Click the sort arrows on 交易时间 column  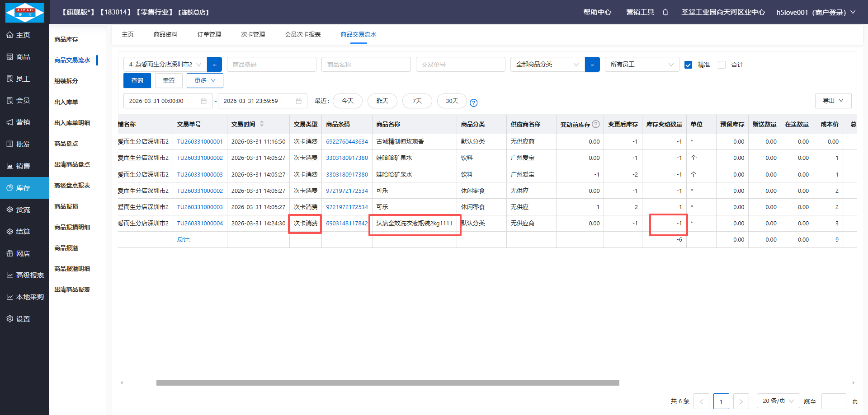click(262, 124)
